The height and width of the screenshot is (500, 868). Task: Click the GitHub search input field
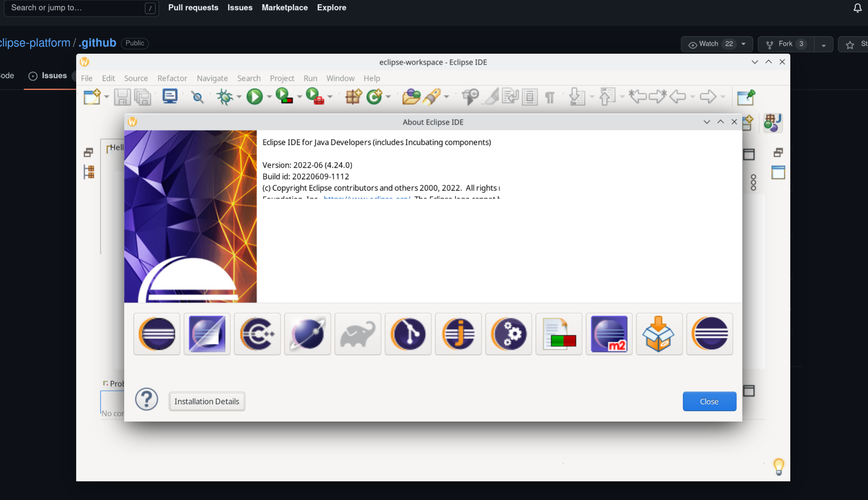click(x=81, y=8)
